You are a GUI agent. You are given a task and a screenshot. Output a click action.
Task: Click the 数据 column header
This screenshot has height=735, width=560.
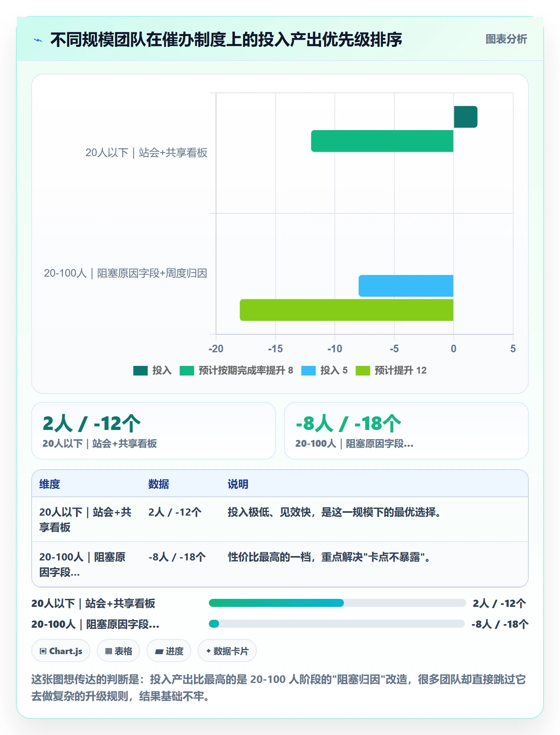click(x=159, y=484)
